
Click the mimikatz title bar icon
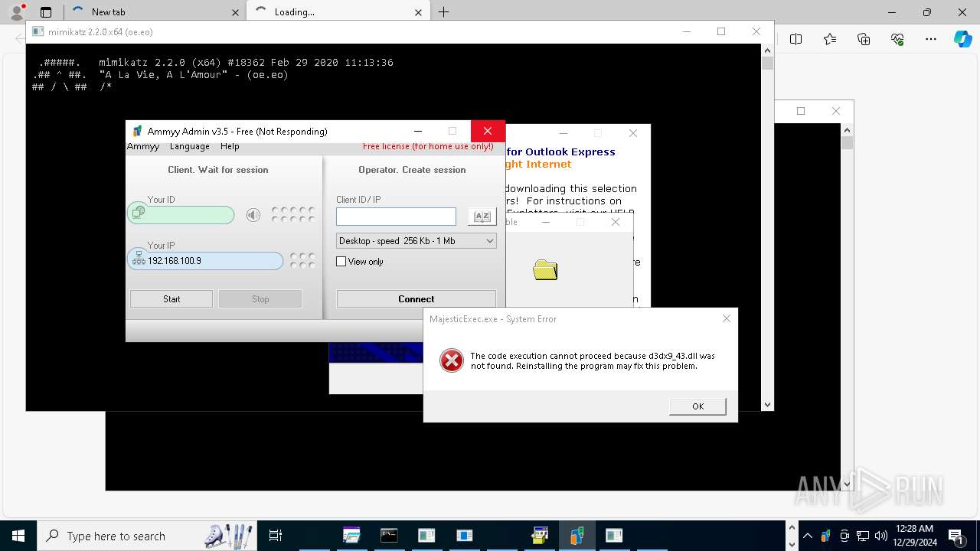tap(38, 32)
